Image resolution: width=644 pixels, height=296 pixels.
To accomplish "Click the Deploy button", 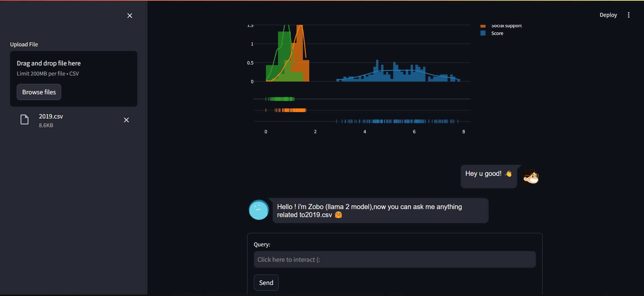I will (608, 15).
